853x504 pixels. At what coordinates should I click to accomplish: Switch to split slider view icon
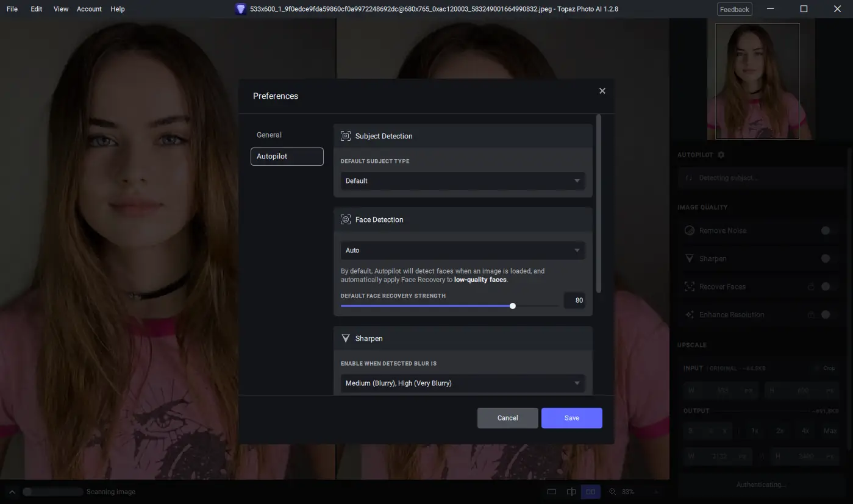(571, 492)
